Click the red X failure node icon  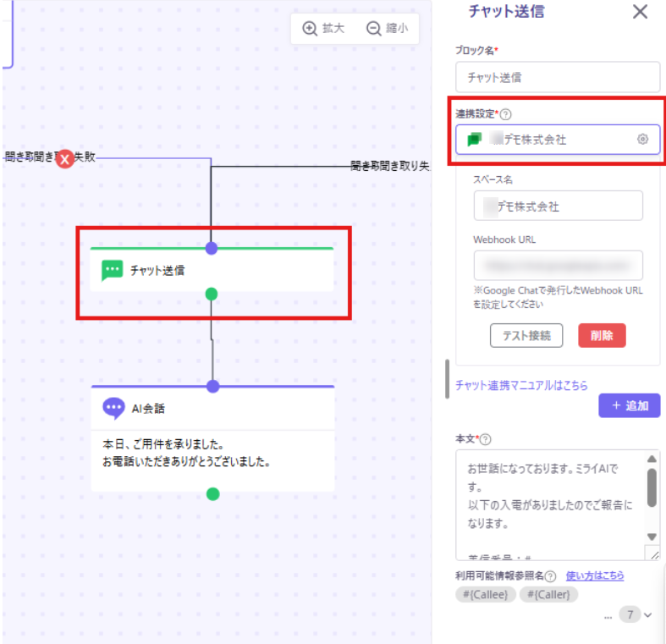pyautogui.click(x=65, y=158)
